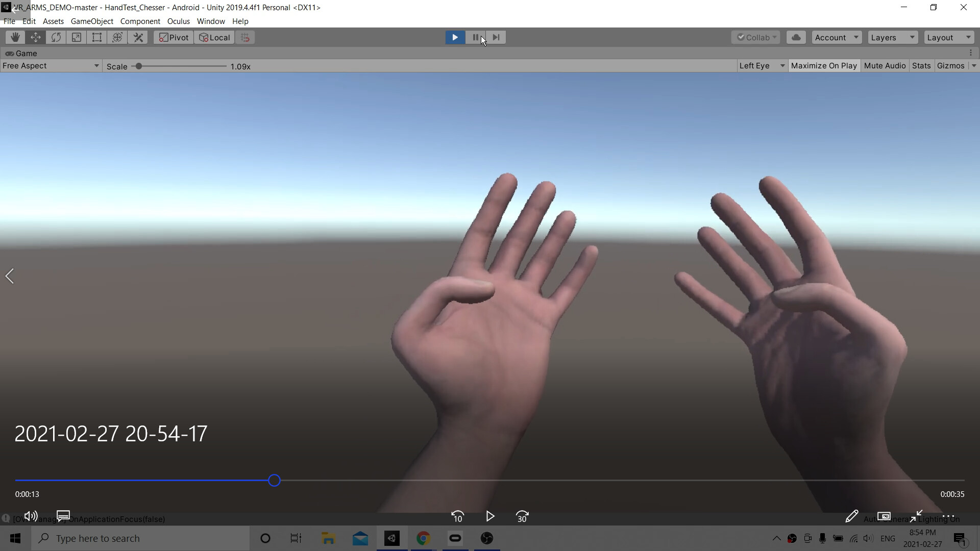Click the video progress seek handle
Screen dimensions: 980x551
(x=274, y=481)
